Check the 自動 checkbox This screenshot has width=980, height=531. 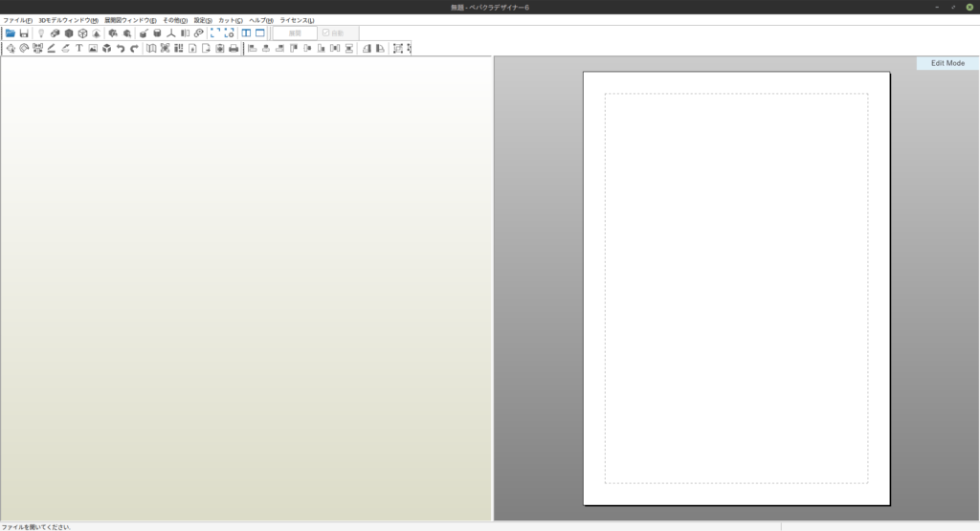tap(326, 33)
